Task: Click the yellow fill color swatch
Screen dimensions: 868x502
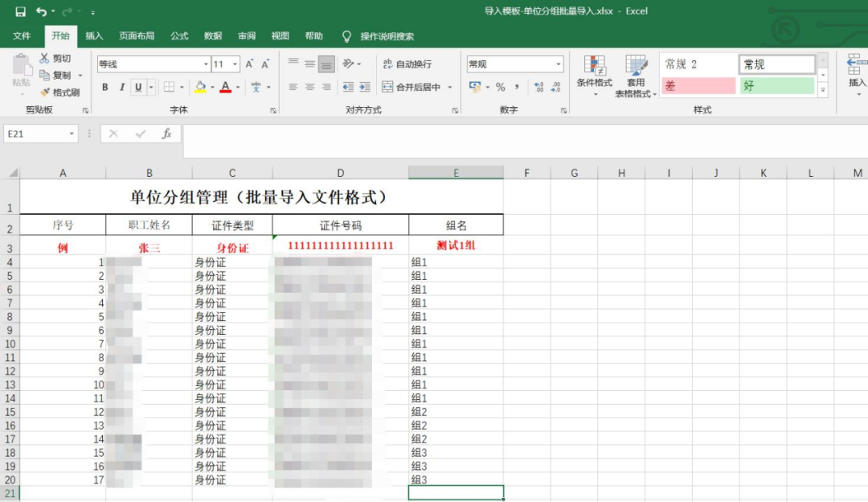Action: pos(200,87)
